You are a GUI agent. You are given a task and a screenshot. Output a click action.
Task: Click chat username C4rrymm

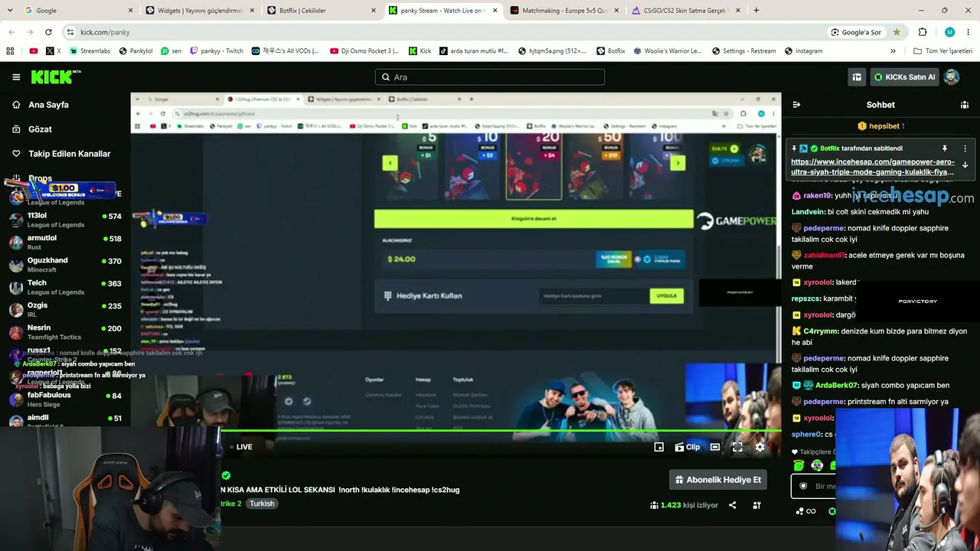(820, 331)
